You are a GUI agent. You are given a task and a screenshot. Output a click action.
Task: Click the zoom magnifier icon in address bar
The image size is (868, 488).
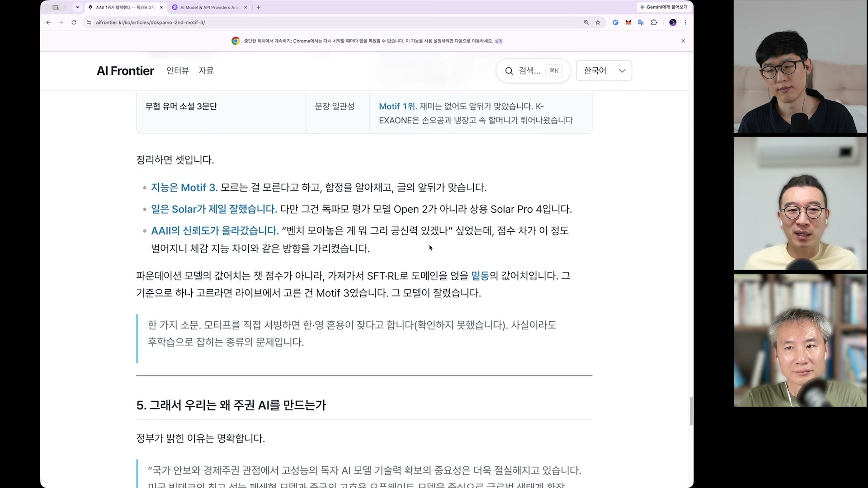[x=586, y=22]
